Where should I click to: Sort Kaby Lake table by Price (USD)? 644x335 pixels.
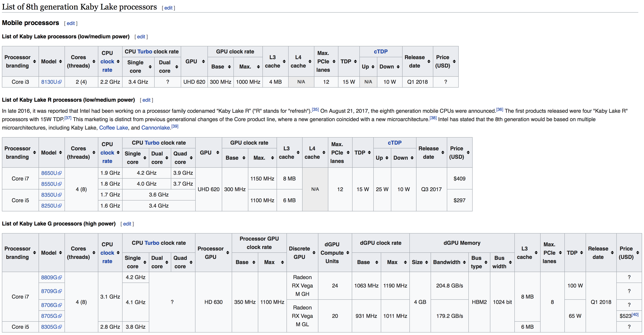[x=454, y=61]
